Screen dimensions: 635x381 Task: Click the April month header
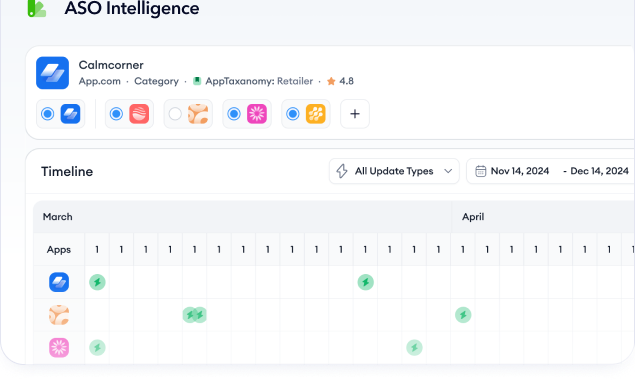[473, 217]
